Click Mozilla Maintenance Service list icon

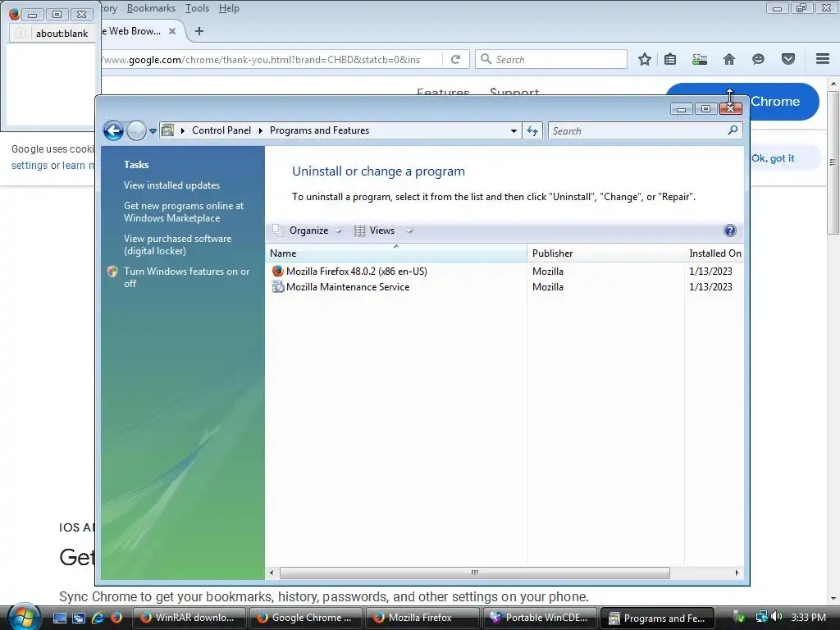coord(277,287)
